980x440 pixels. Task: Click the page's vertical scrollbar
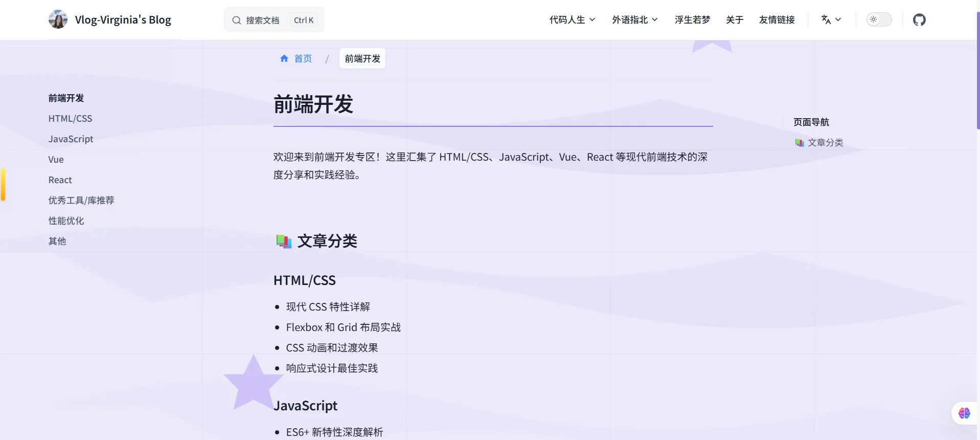coord(977,72)
